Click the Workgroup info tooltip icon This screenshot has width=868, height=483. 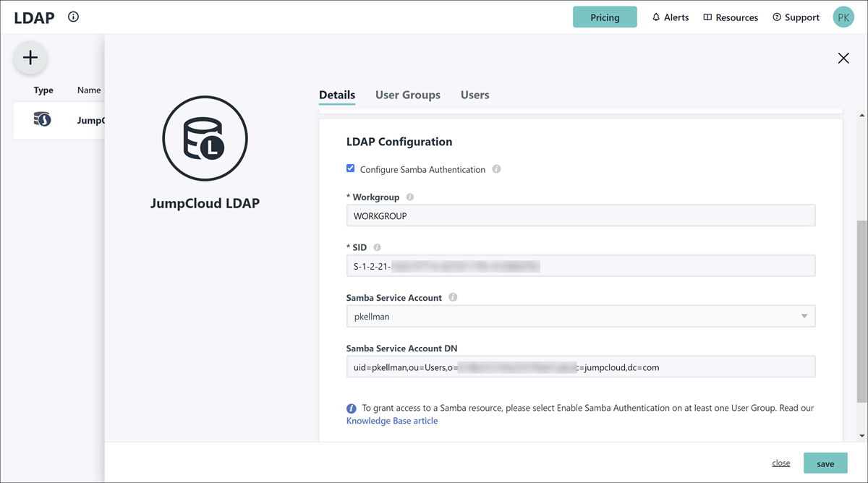coord(410,197)
